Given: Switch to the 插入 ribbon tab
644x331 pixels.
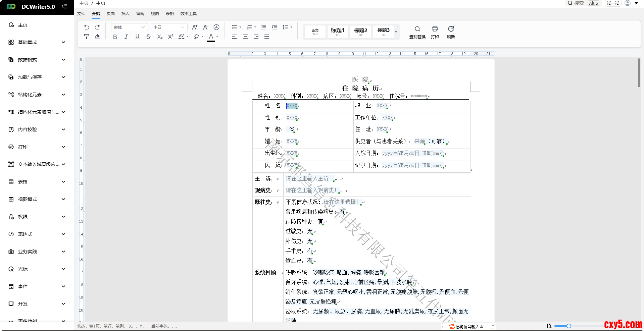Looking at the screenshot, I should pyautogui.click(x=125, y=14).
